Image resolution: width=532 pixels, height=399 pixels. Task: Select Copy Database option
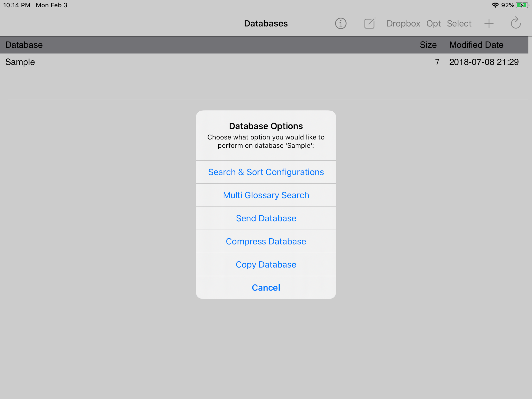(x=266, y=265)
